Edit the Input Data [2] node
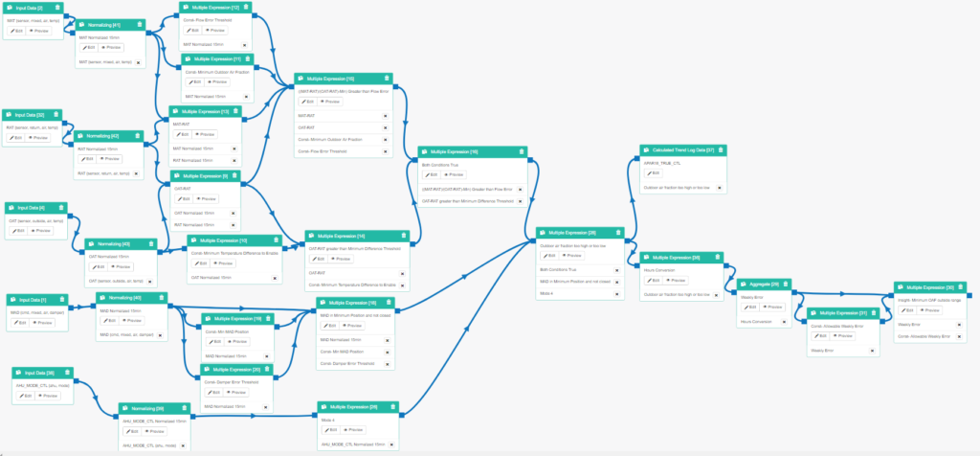The height and width of the screenshot is (456, 980). (17, 30)
